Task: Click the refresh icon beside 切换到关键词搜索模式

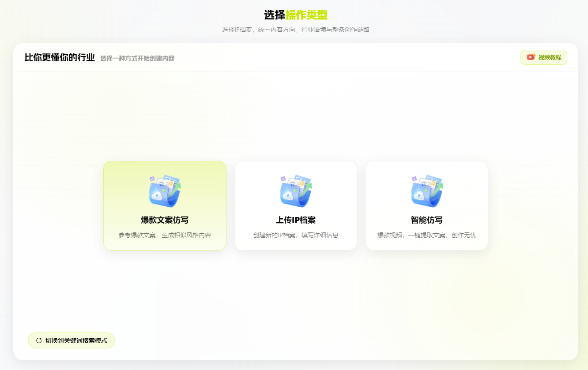Action: 39,340
